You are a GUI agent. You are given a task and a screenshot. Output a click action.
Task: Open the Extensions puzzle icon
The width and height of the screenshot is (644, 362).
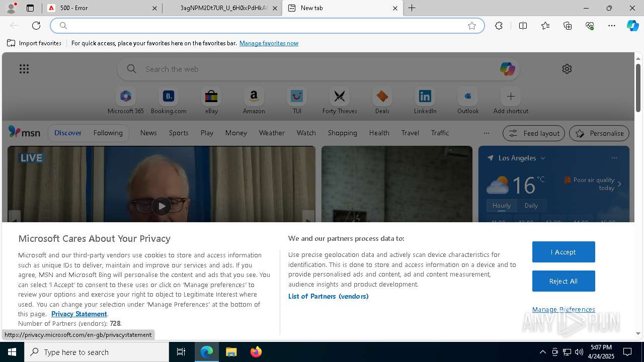pos(499,26)
